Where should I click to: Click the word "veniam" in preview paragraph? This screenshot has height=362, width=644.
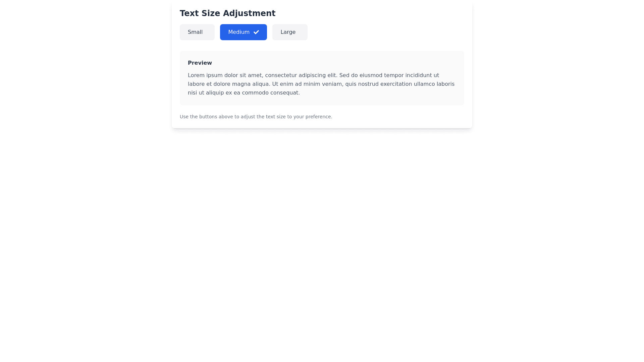click(332, 84)
